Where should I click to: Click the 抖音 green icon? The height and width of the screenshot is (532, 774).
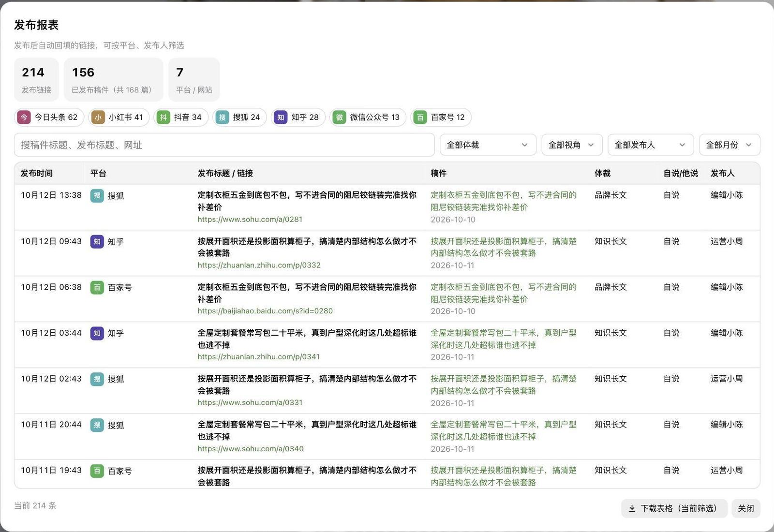(164, 117)
